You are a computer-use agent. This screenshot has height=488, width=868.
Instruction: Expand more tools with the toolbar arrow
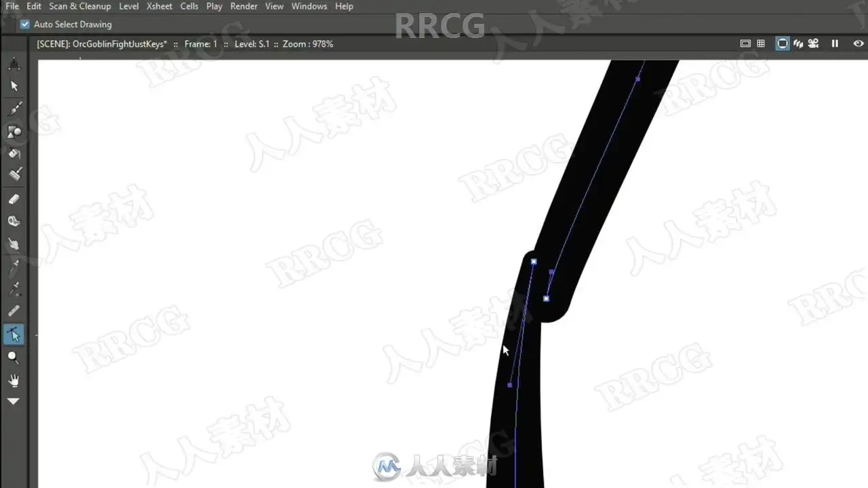tap(13, 401)
